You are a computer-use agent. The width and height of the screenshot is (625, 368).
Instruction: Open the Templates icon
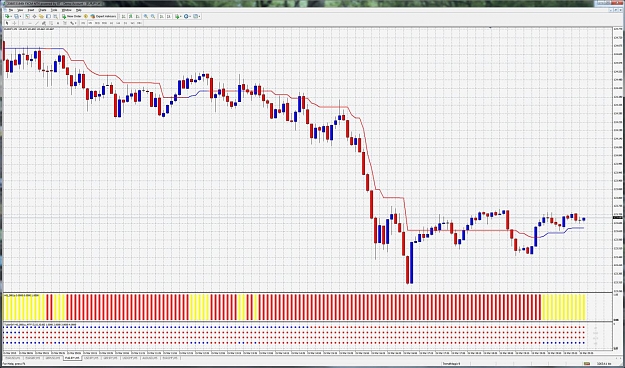pyautogui.click(x=195, y=16)
